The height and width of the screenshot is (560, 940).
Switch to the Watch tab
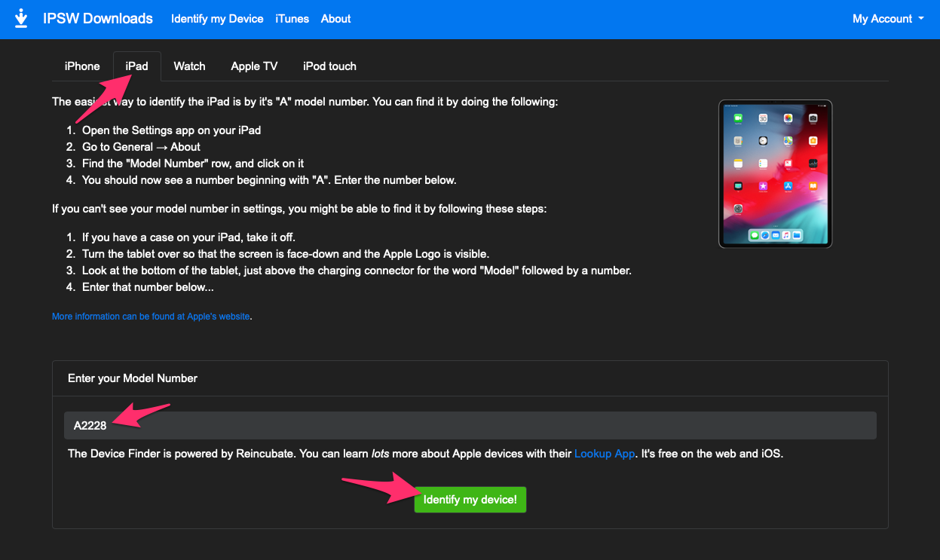[189, 66]
